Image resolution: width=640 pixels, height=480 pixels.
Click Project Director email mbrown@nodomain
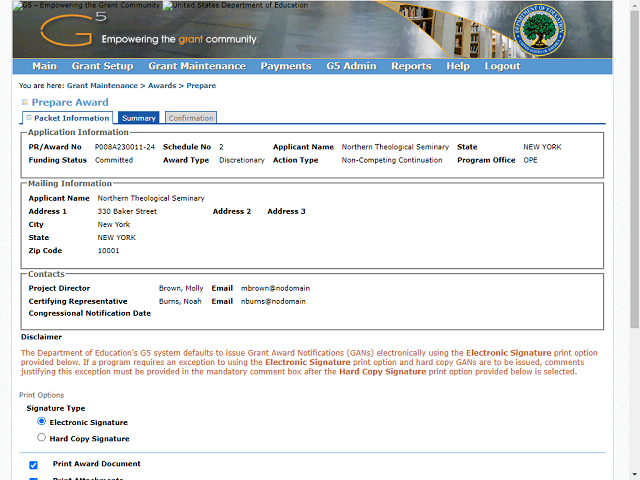275,288
